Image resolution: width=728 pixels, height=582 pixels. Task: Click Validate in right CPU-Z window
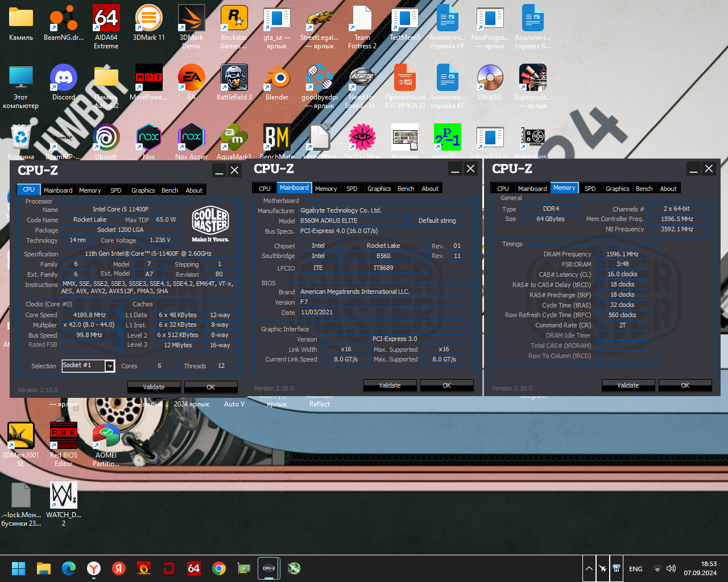[x=628, y=385]
